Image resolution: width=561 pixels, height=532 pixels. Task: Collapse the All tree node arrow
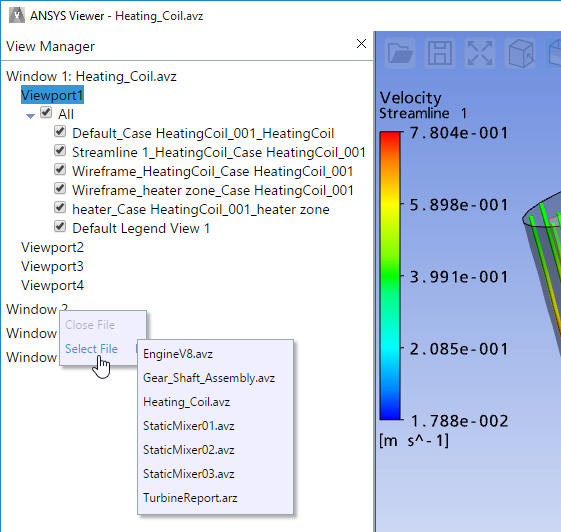click(x=30, y=116)
